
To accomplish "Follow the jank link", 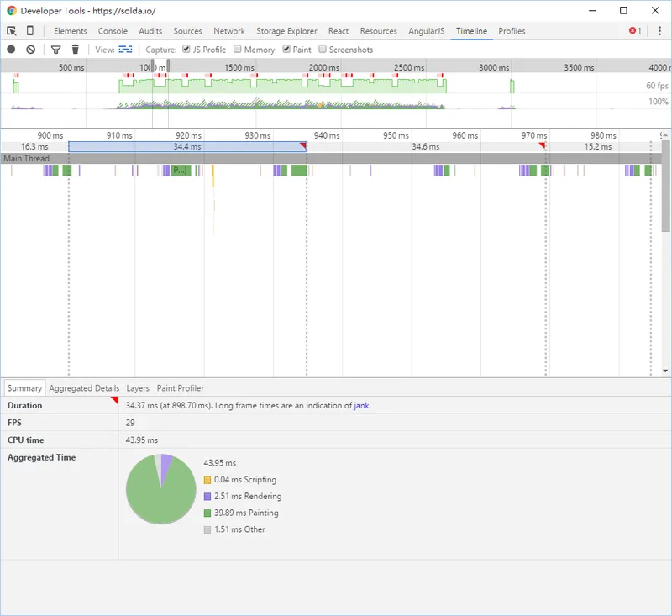I will [361, 405].
